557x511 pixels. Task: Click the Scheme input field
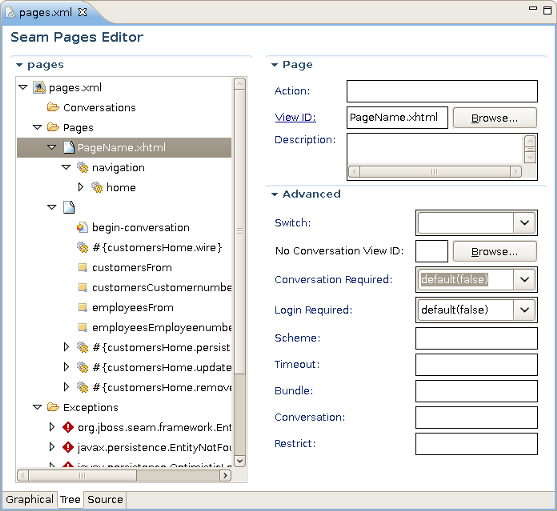coord(476,338)
